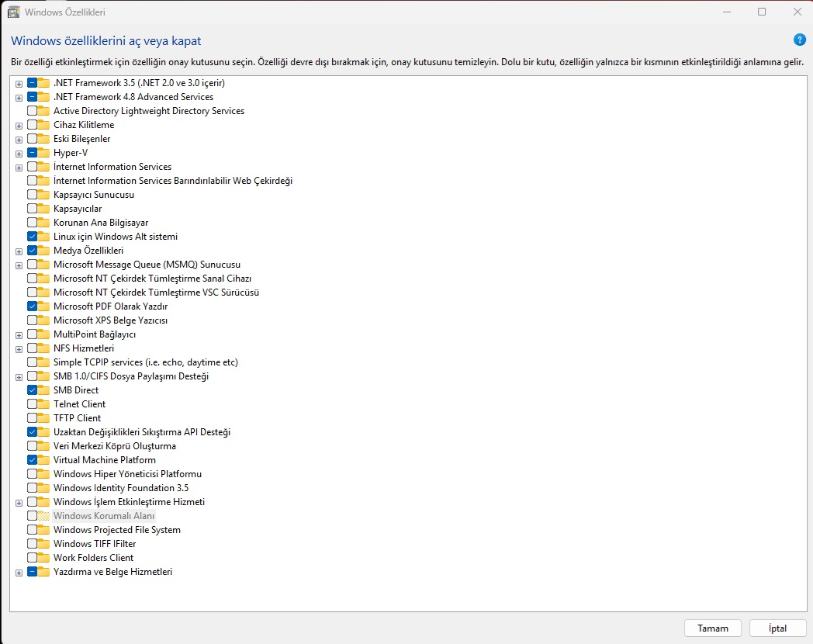The width and height of the screenshot is (813, 644).
Task: Expand Windows İşlem Etkinleştirme Hizmeti node
Action: tap(19, 503)
